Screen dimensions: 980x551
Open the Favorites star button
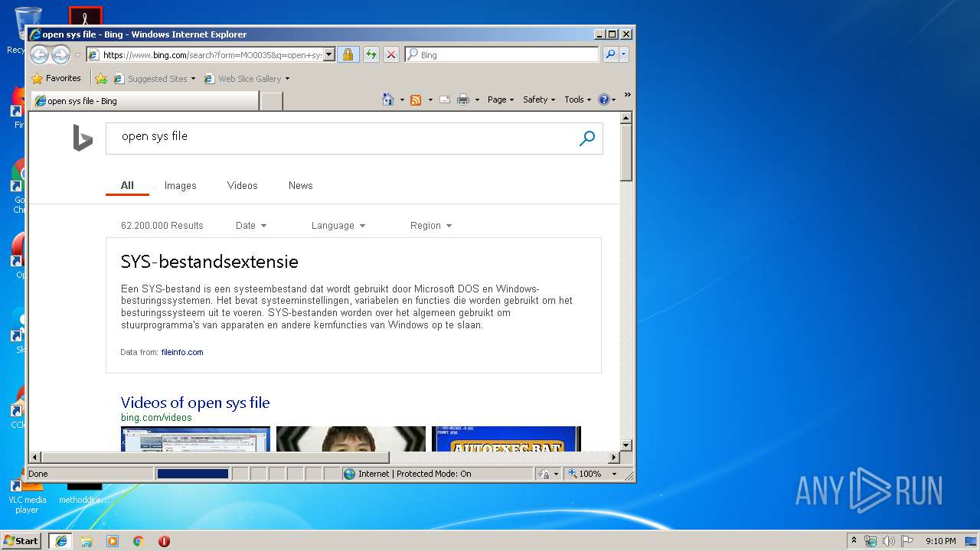click(x=56, y=78)
